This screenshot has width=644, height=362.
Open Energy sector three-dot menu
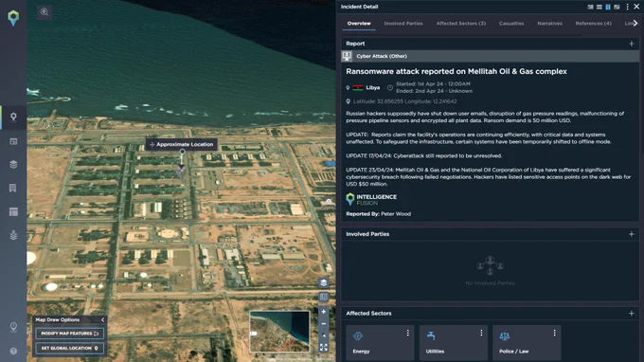click(407, 333)
